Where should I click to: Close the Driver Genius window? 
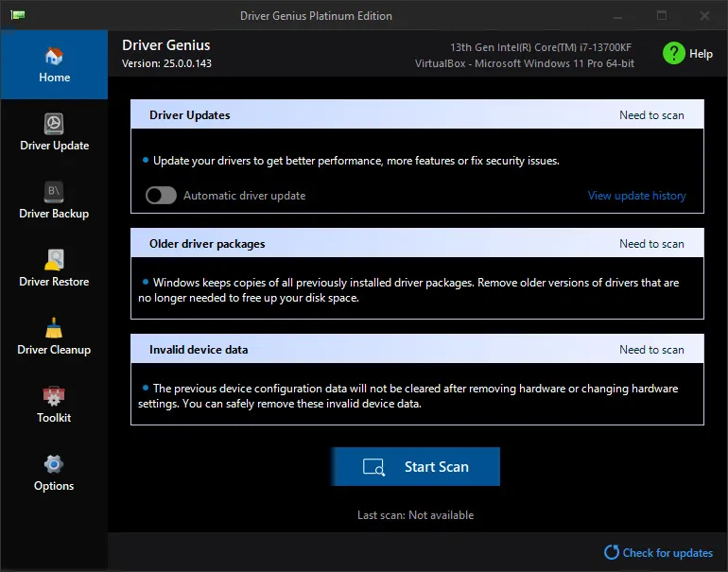(x=704, y=16)
